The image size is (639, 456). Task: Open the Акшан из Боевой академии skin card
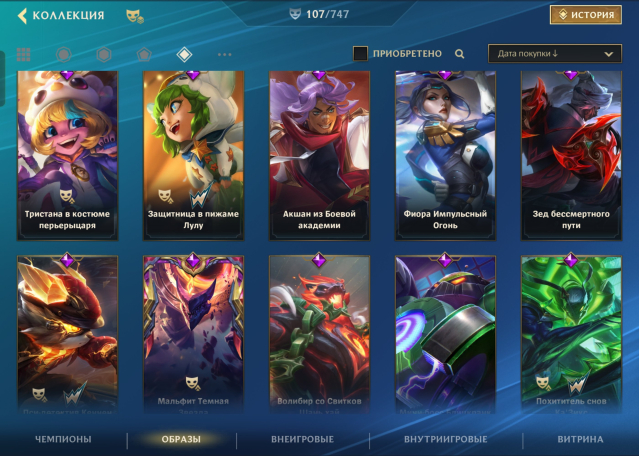pos(319,155)
